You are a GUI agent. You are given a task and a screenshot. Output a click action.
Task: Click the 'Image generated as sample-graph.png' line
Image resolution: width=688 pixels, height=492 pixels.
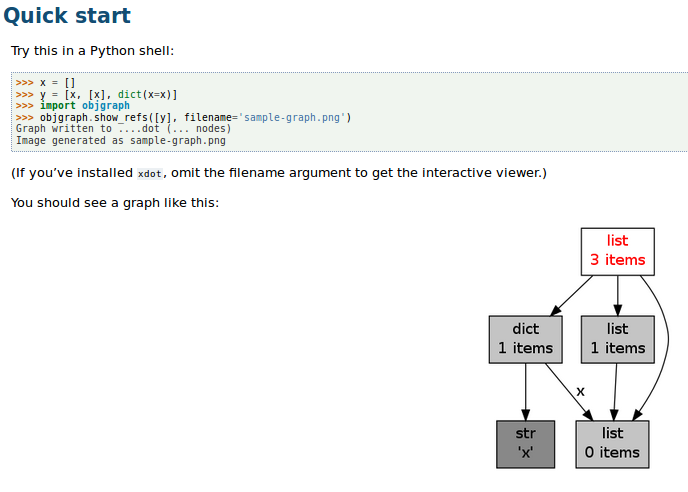click(120, 140)
